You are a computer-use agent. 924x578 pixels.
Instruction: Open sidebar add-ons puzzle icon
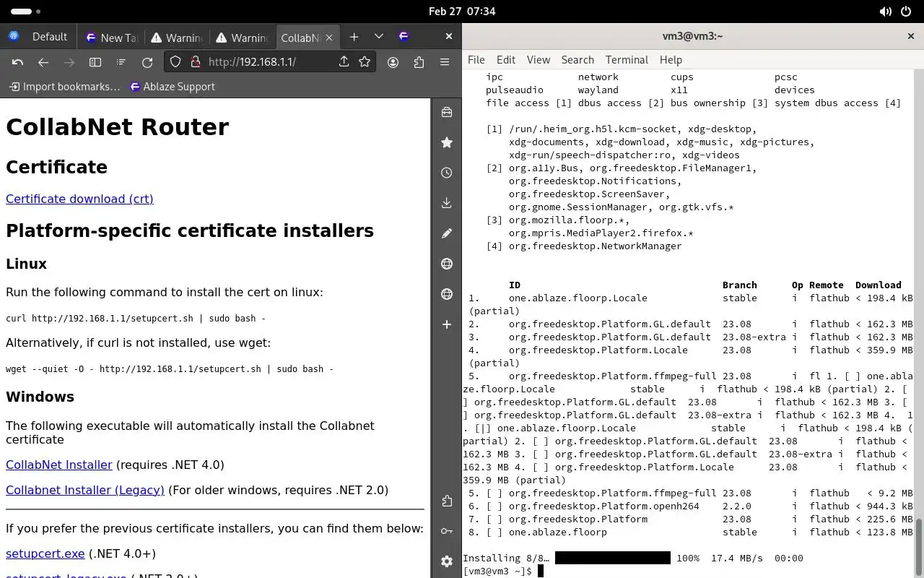[x=447, y=501]
